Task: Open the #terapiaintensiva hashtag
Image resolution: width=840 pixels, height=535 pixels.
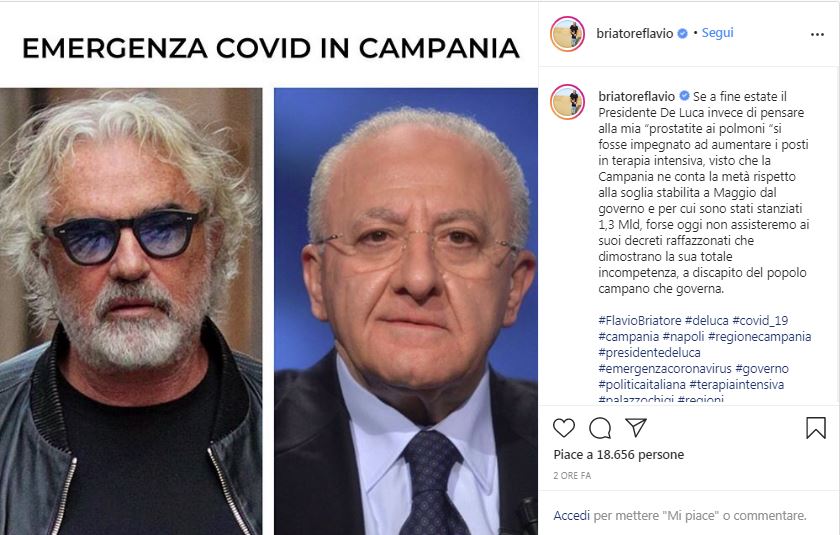Action: coord(737,385)
